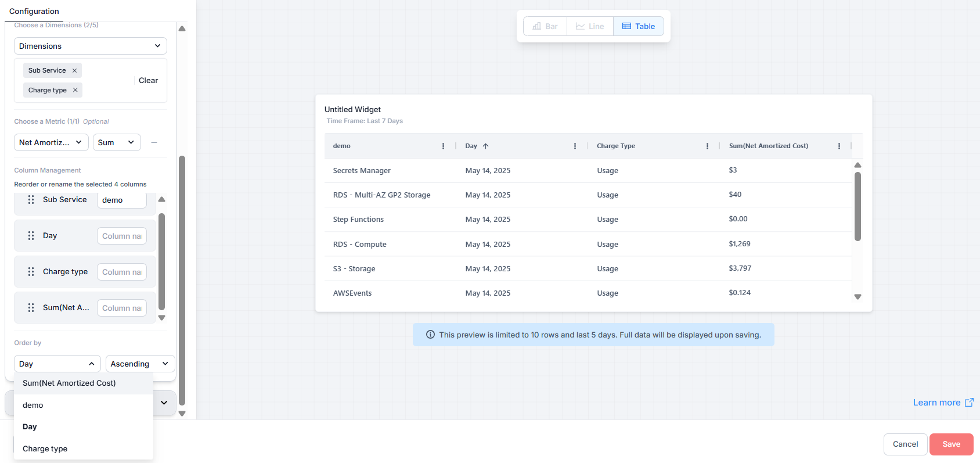The image size is (980, 463).
Task: Choose Charge type in order by list
Action: point(45,448)
